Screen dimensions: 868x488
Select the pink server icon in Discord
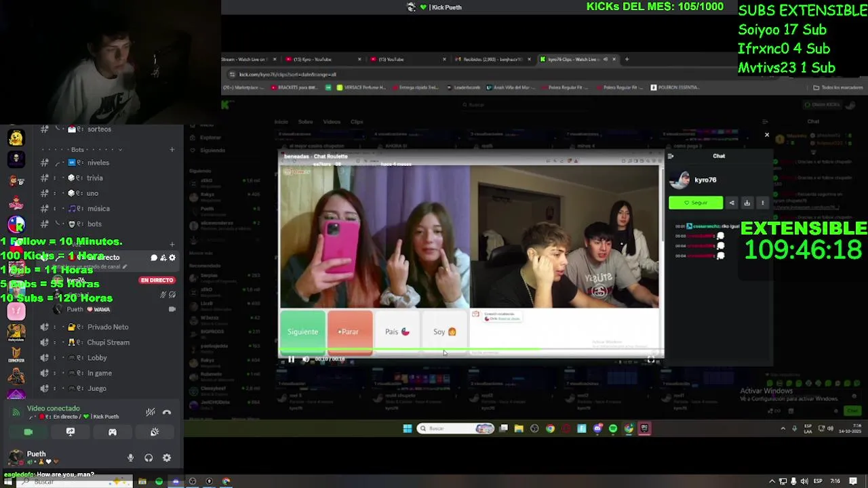pyautogui.click(x=16, y=310)
